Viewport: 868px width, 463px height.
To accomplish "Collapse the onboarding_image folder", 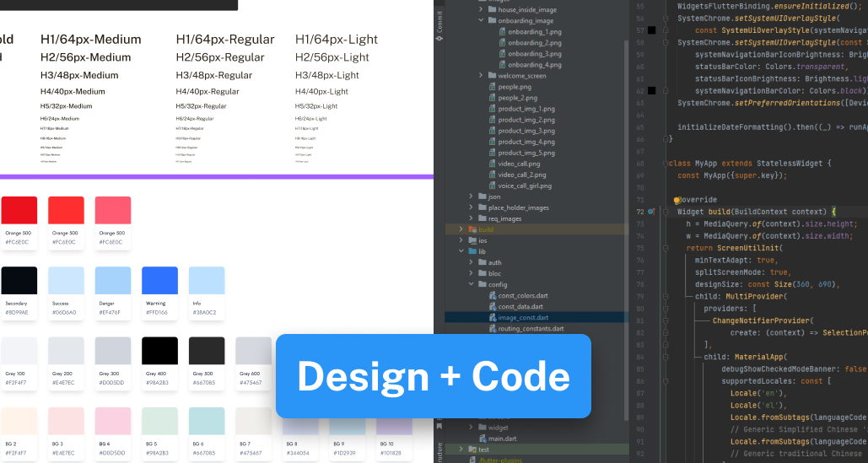I will (480, 20).
